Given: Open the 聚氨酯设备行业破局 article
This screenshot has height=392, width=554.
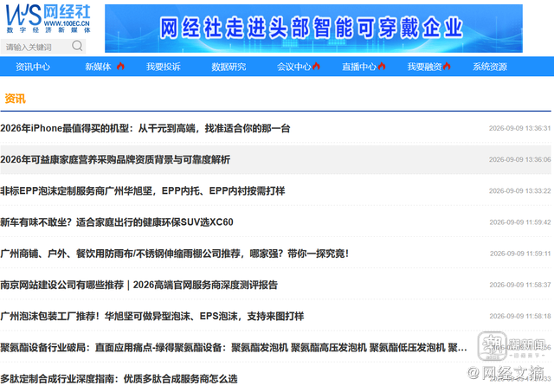Looking at the screenshot, I should tap(234, 348).
